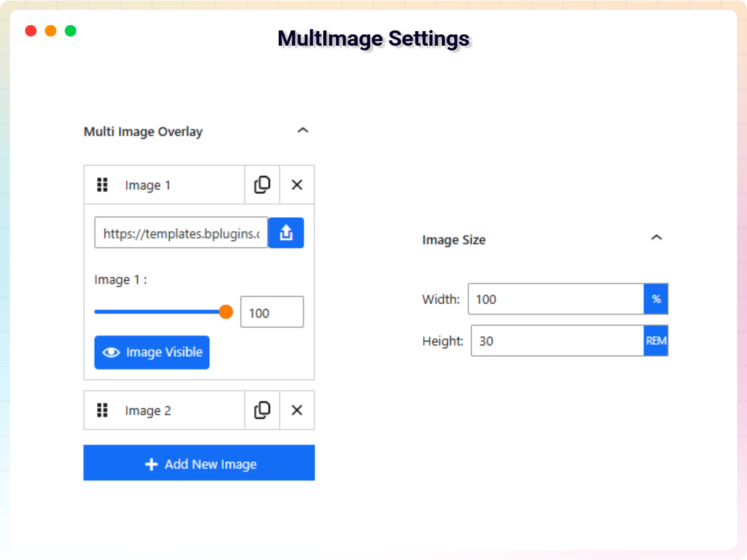Remove Image 2 with its X icon
747x560 pixels.
[297, 410]
